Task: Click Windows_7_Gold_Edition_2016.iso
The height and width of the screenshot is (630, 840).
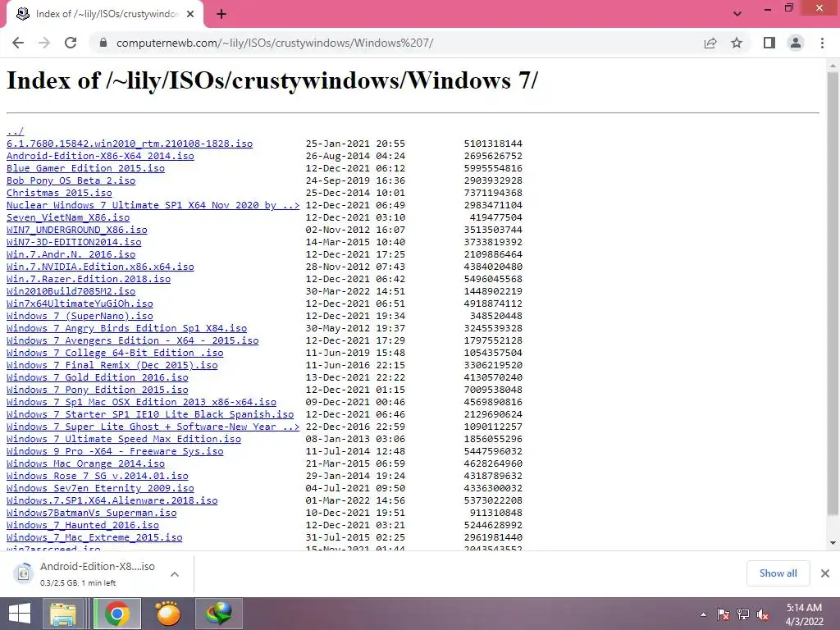Action: pyautogui.click(x=98, y=377)
